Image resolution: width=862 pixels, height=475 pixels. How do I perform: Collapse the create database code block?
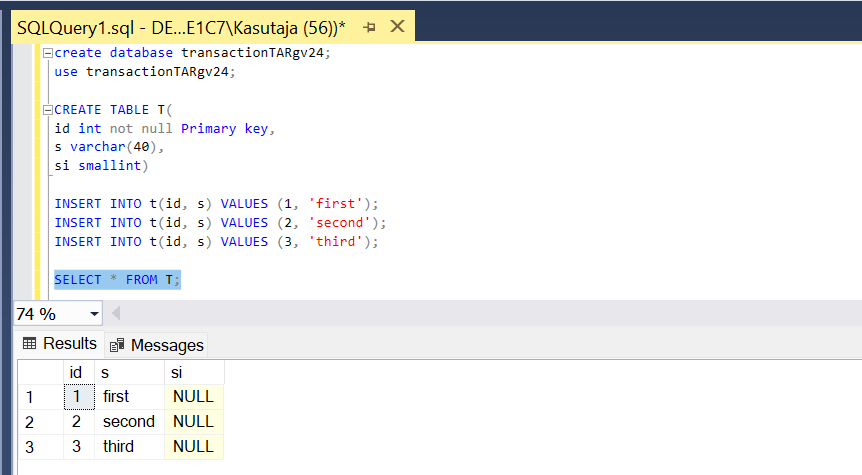(48, 53)
